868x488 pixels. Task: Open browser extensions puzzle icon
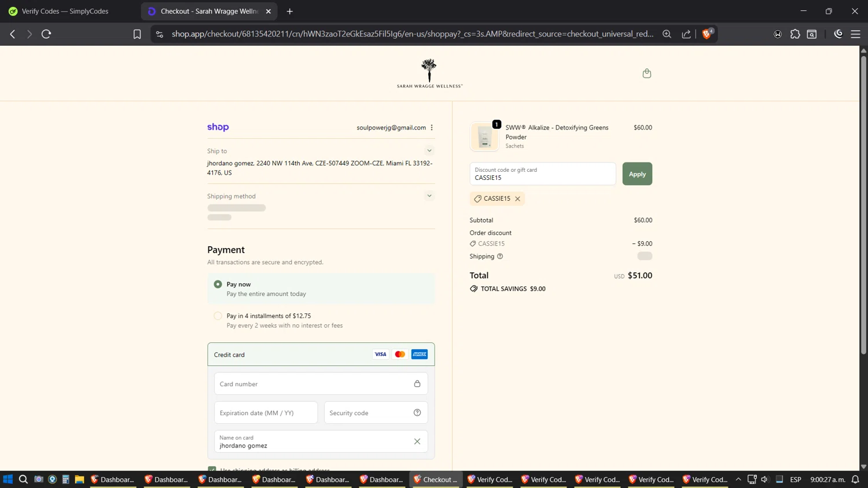(795, 34)
